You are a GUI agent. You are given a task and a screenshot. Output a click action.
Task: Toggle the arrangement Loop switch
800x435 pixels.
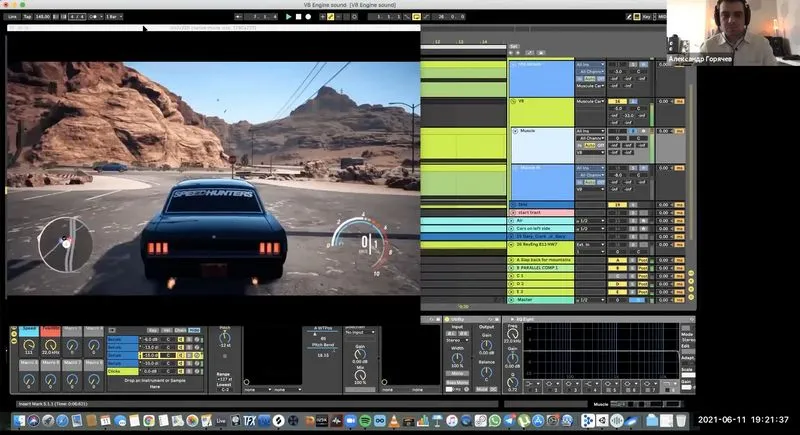point(416,17)
